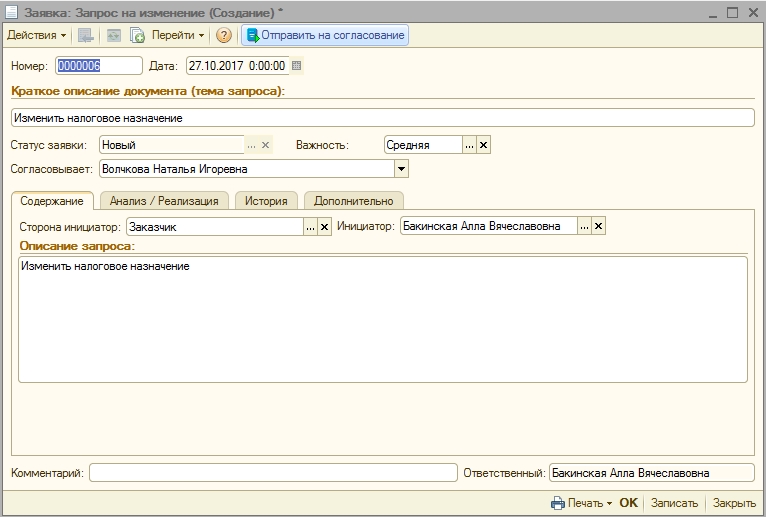Clear the Важность field with X button
Image resolution: width=766 pixels, height=517 pixels.
pos(484,145)
